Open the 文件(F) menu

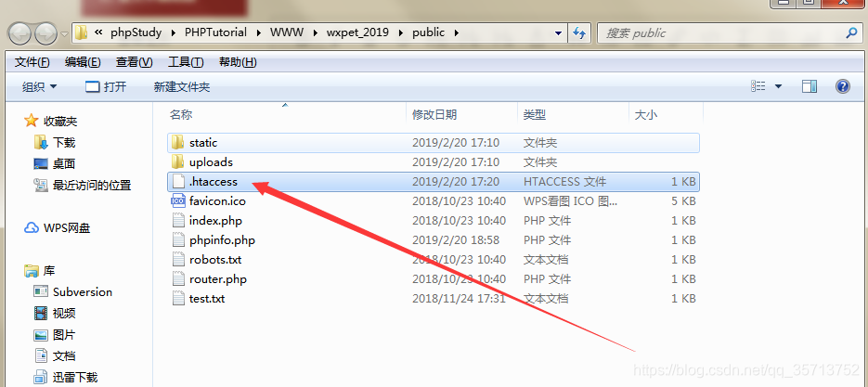(32, 62)
